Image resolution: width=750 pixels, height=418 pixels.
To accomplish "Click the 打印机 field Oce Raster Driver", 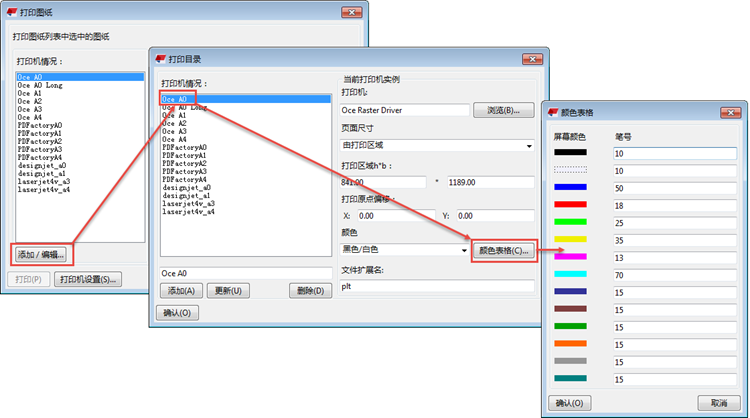I will point(405,110).
